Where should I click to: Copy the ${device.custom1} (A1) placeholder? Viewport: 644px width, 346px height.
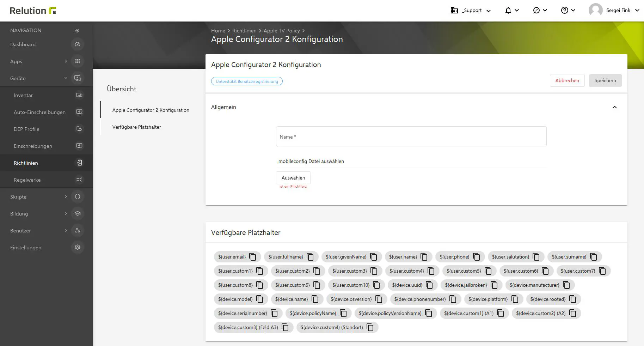click(x=501, y=313)
